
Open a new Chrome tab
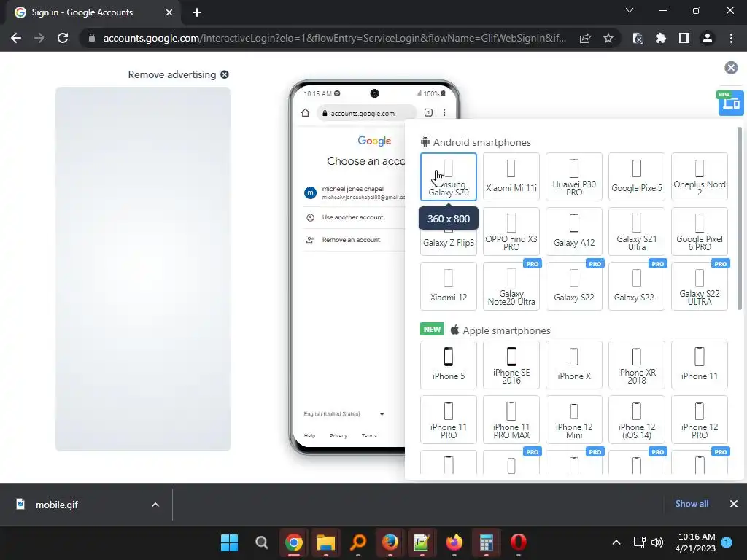197,12
